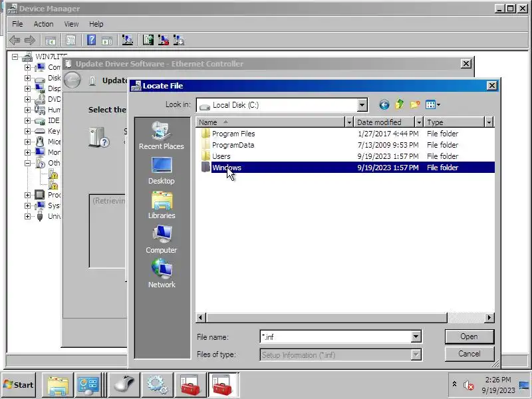Click Properties icon in Device Manager toolbar

click(70, 41)
